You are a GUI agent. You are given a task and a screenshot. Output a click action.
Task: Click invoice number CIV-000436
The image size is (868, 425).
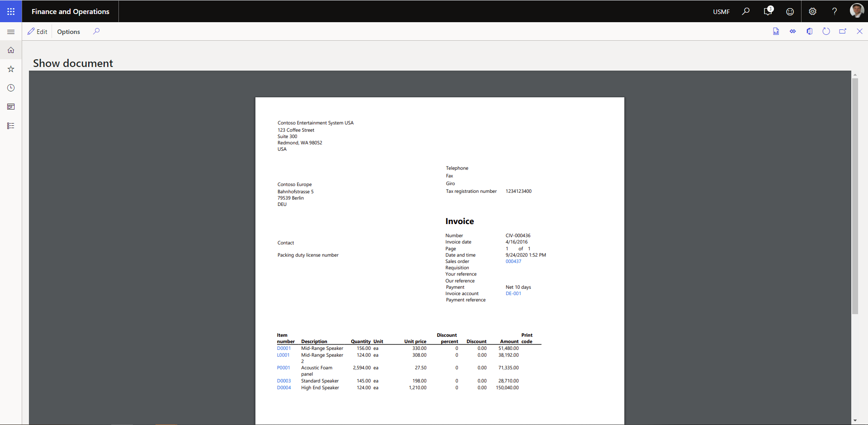click(x=518, y=236)
